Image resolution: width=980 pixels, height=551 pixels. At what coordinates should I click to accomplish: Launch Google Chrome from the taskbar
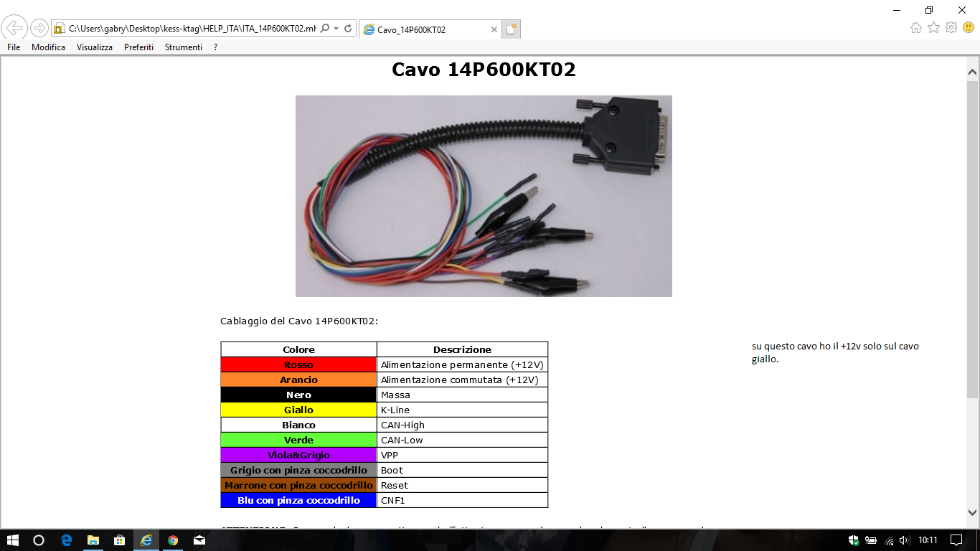(173, 540)
